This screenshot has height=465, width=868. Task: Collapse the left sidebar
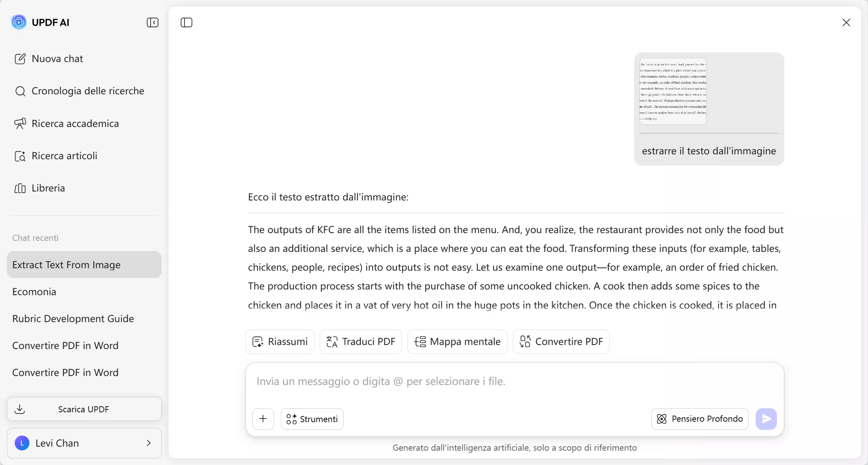click(152, 22)
